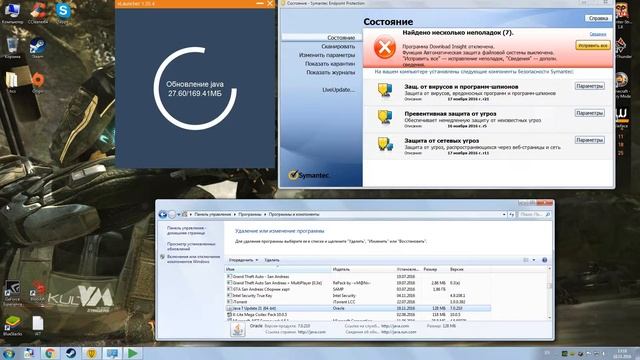Click the programs list vertical scrollbar
Image resolution: width=640 pixels, height=360 pixels.
[549, 293]
